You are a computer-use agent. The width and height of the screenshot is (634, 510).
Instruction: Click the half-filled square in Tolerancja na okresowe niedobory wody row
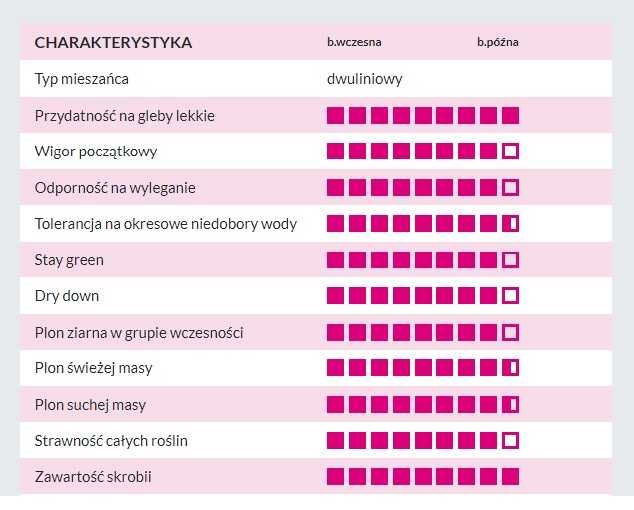[511, 224]
